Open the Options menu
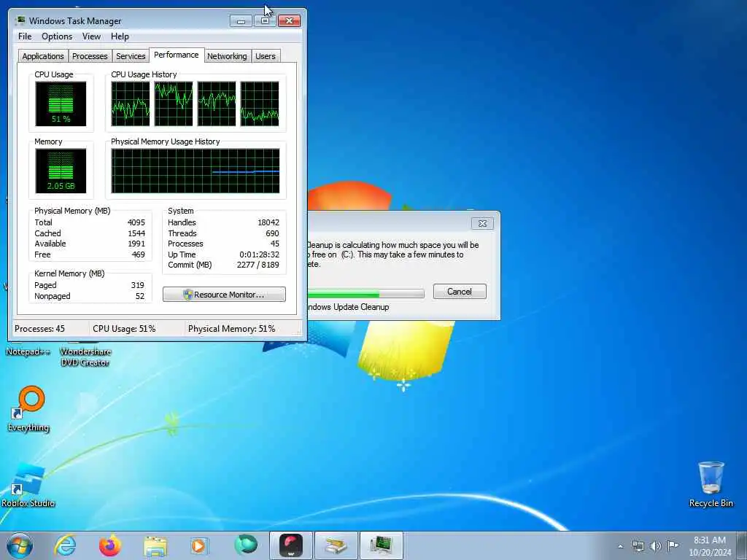 57,36
